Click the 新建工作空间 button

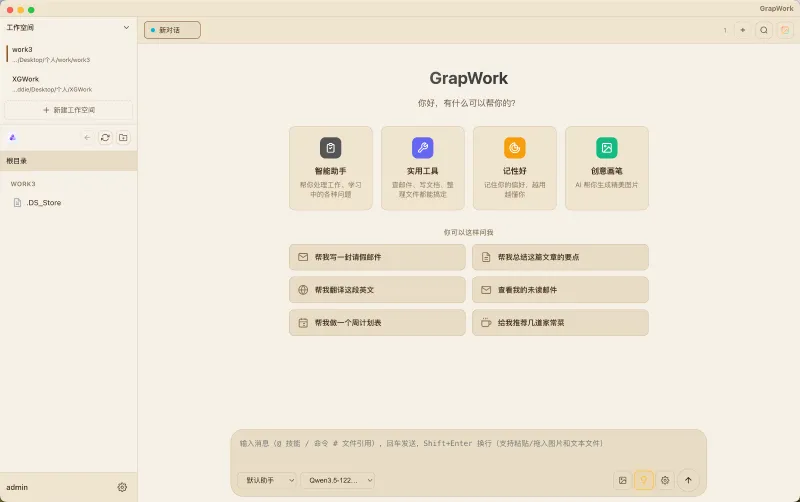click(x=68, y=110)
